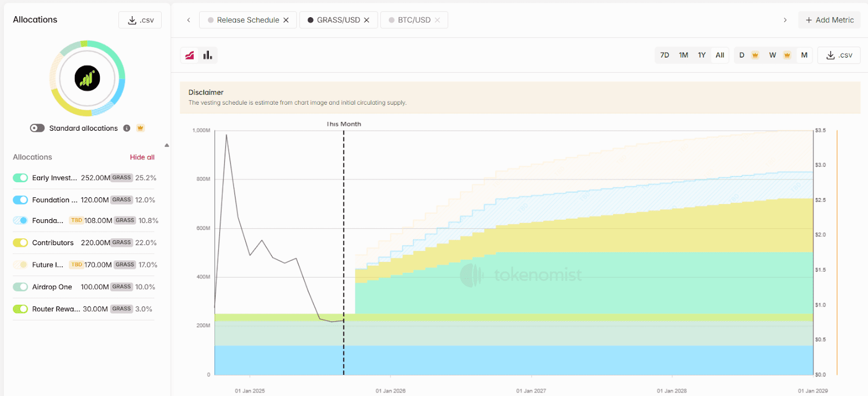Click the Hide all link

(x=142, y=157)
